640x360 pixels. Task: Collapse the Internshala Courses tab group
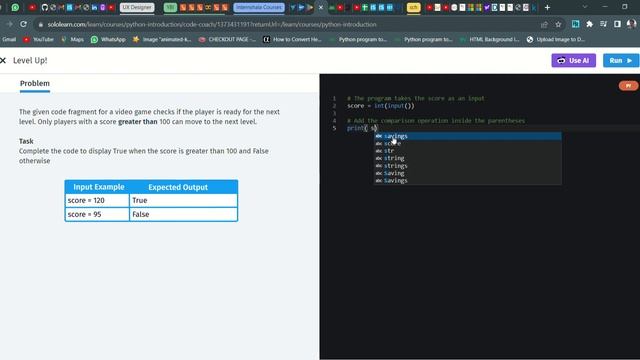coord(259,7)
